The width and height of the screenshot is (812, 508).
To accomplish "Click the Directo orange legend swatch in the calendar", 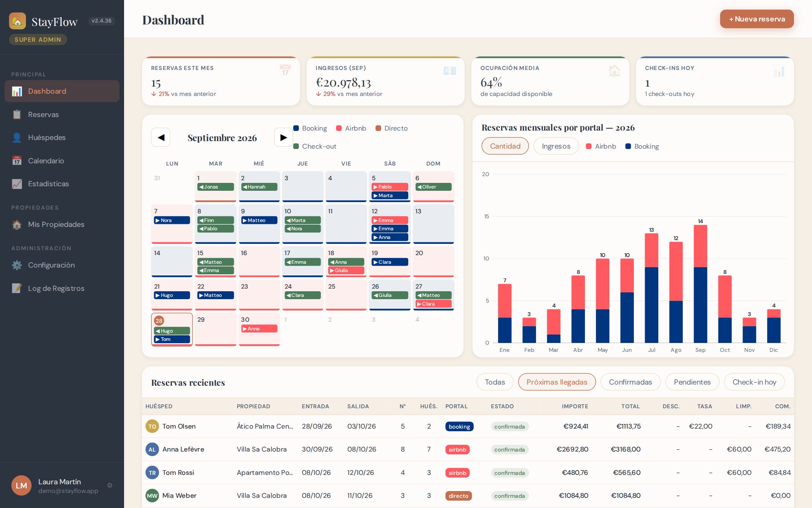I will (378, 128).
